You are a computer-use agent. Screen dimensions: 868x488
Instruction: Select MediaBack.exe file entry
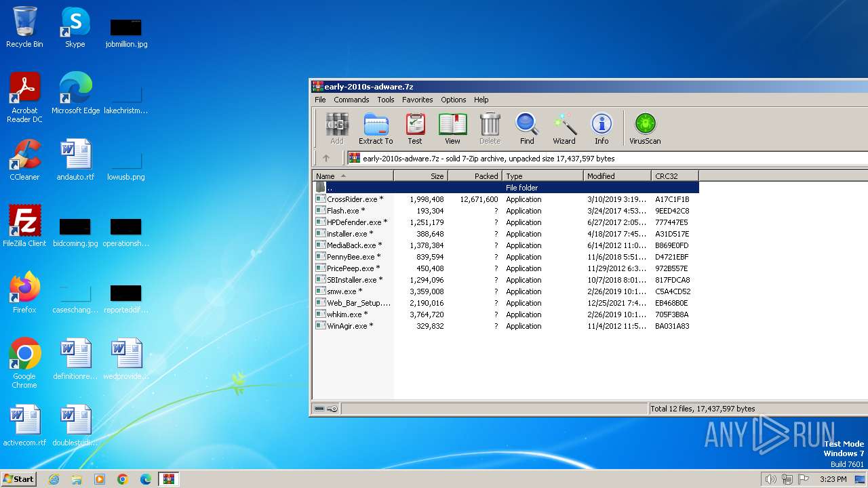(505, 245)
